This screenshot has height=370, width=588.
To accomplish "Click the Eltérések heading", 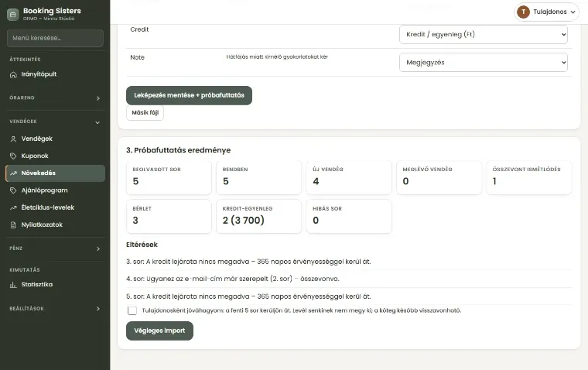I will point(142,245).
